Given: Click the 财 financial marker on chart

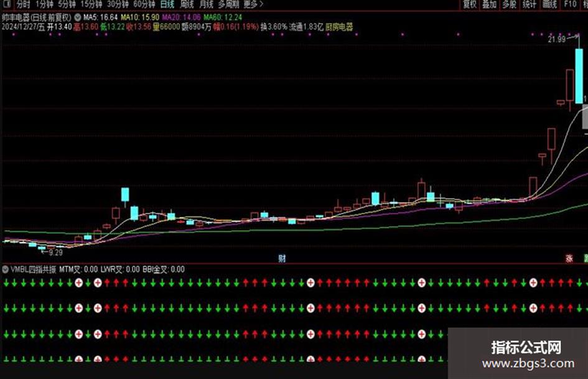Looking at the screenshot, I should pyautogui.click(x=282, y=258).
